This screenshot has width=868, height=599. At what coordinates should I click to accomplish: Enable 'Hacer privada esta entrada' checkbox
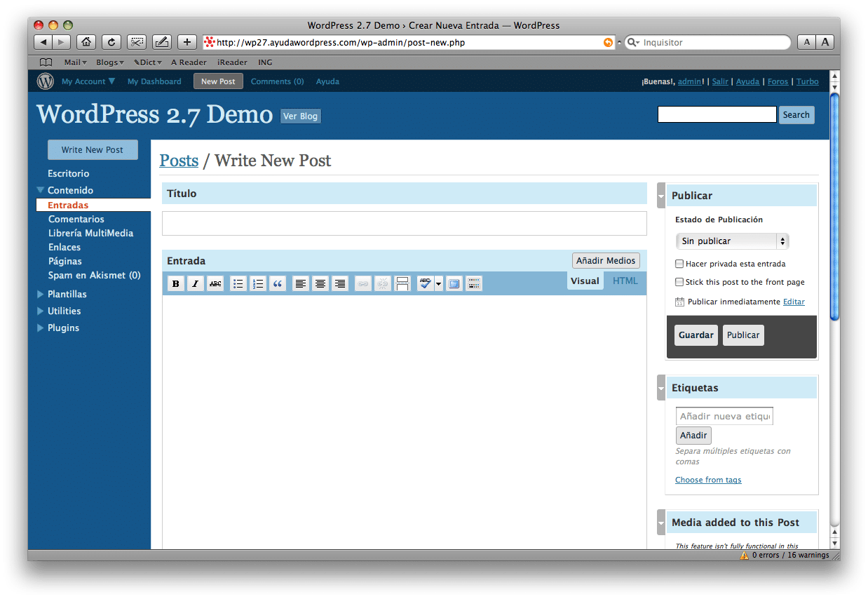(x=679, y=264)
